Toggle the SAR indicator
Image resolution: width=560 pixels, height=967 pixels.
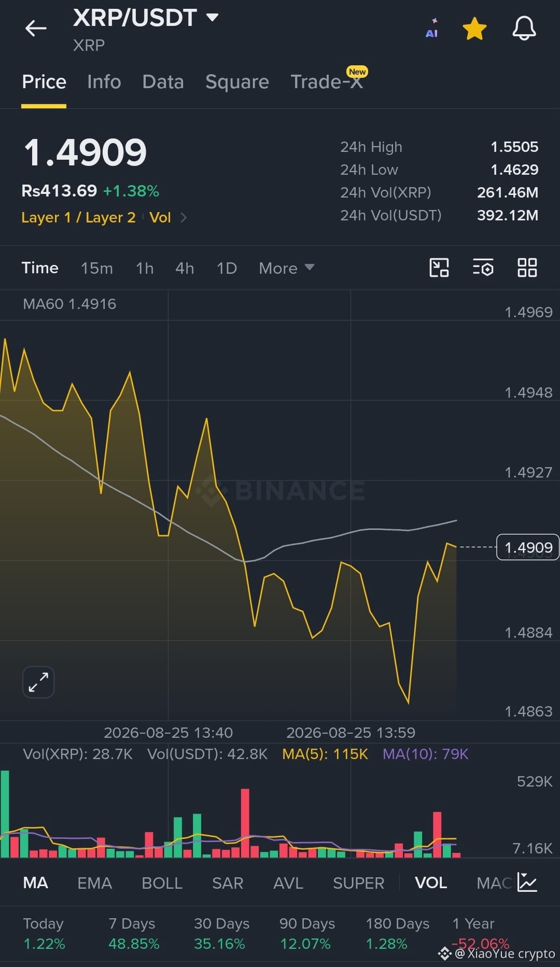228,882
